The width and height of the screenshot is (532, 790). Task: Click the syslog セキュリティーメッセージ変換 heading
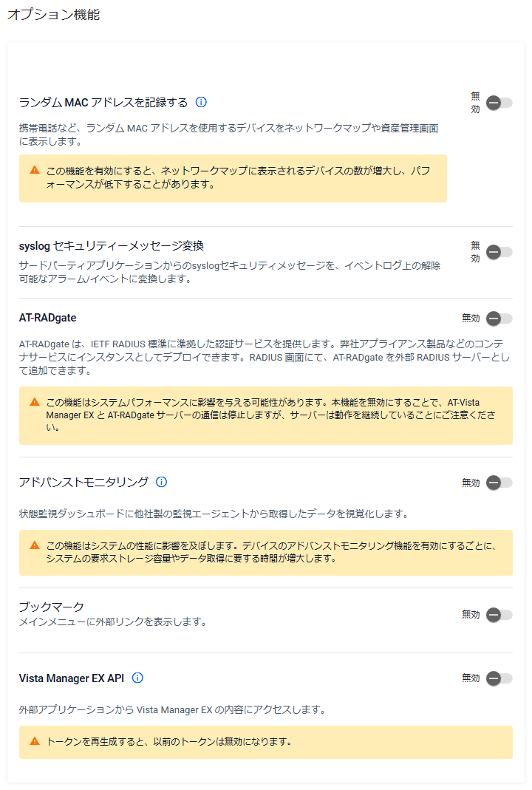[x=112, y=246]
